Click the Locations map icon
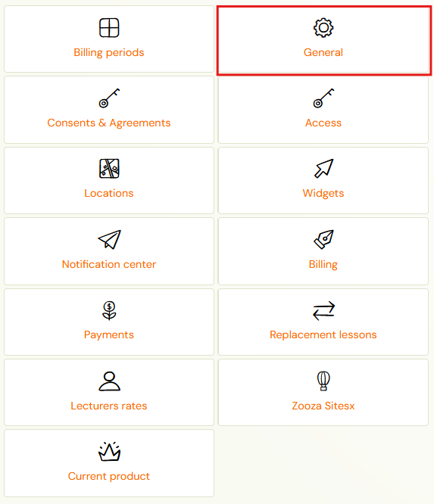This screenshot has height=504, width=434. pyautogui.click(x=109, y=169)
